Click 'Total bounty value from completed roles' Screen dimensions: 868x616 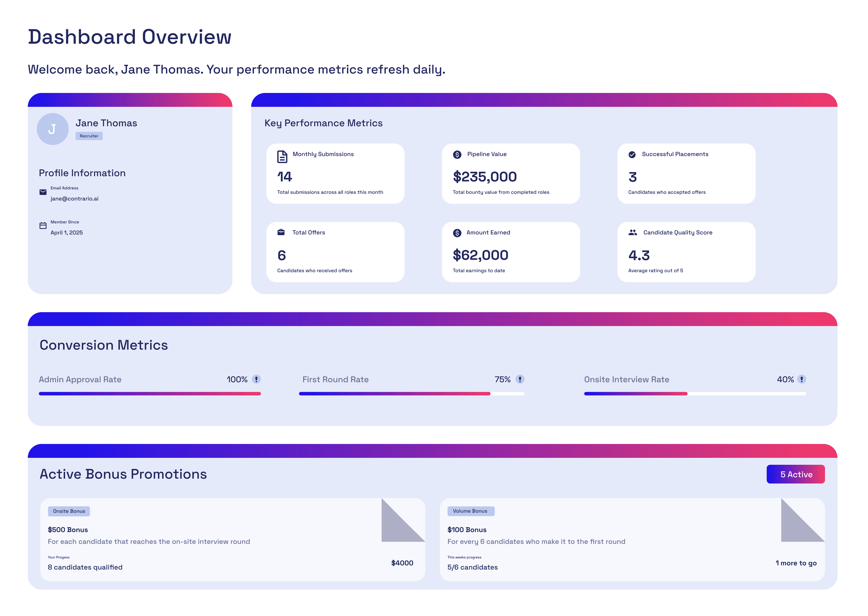pos(501,192)
